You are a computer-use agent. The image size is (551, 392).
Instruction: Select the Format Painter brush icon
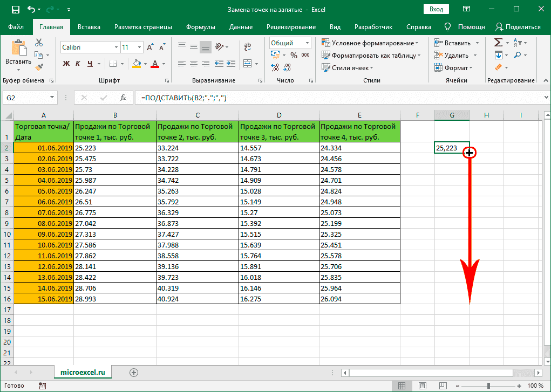pos(39,67)
